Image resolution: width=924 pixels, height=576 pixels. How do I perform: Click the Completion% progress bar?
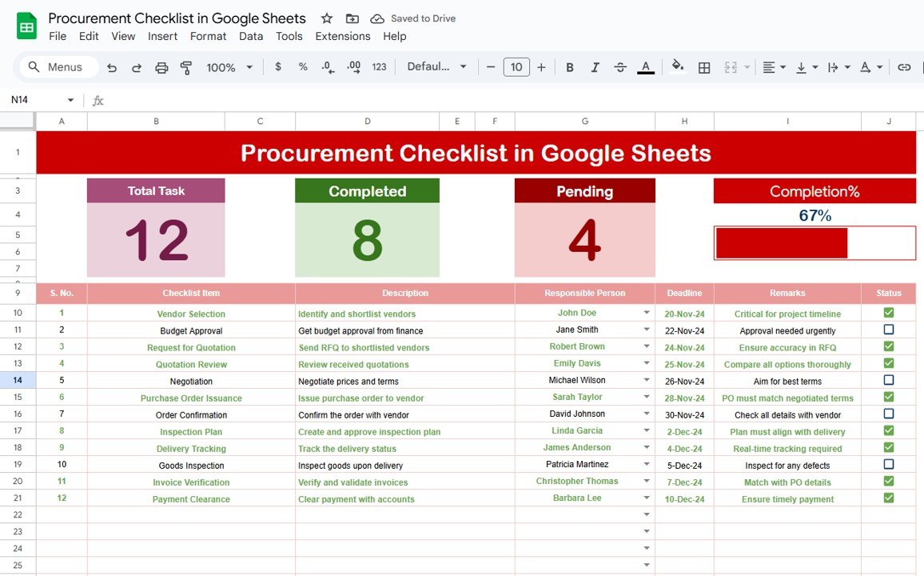coord(815,243)
